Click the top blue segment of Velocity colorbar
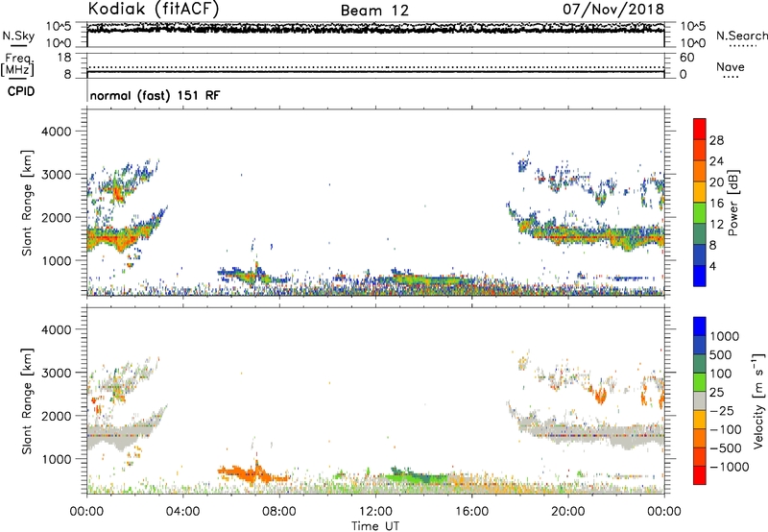 click(x=700, y=326)
